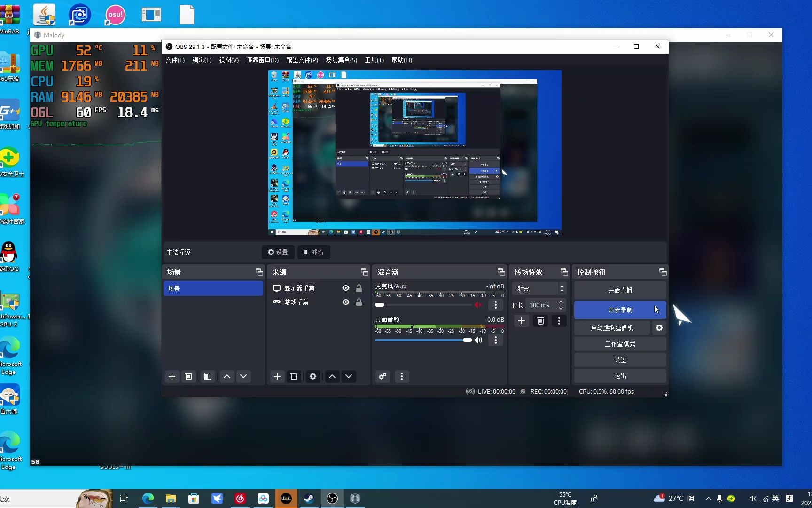This screenshot has height=508, width=812.
Task: Toggle visibility of 显示器采集 source
Action: 346,288
